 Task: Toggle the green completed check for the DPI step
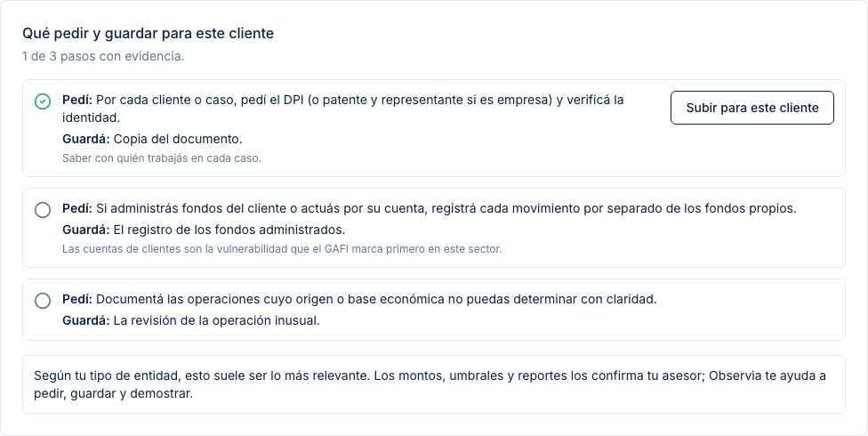pos(43,101)
